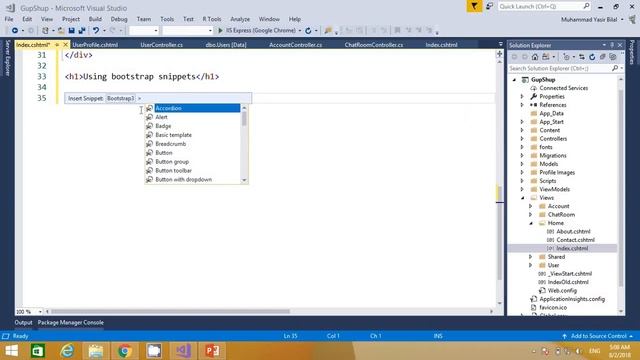
Task: Click the Navigate Backward toolbar icon
Action: pos(15,31)
